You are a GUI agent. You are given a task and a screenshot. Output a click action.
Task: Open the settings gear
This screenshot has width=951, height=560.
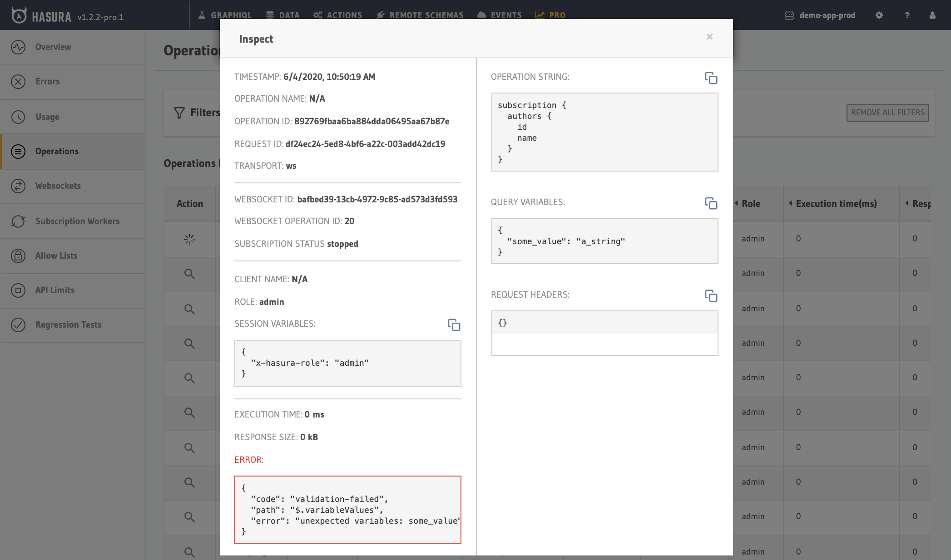(x=879, y=15)
